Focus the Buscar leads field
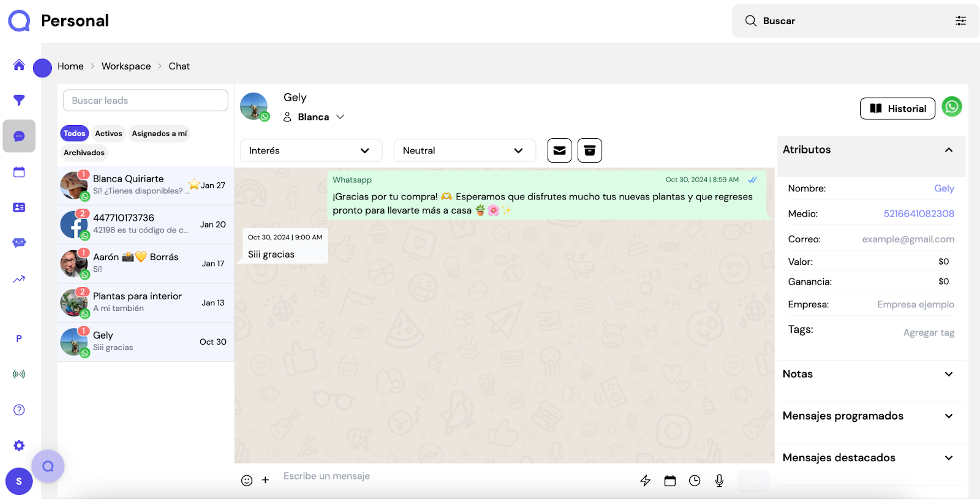 point(145,100)
